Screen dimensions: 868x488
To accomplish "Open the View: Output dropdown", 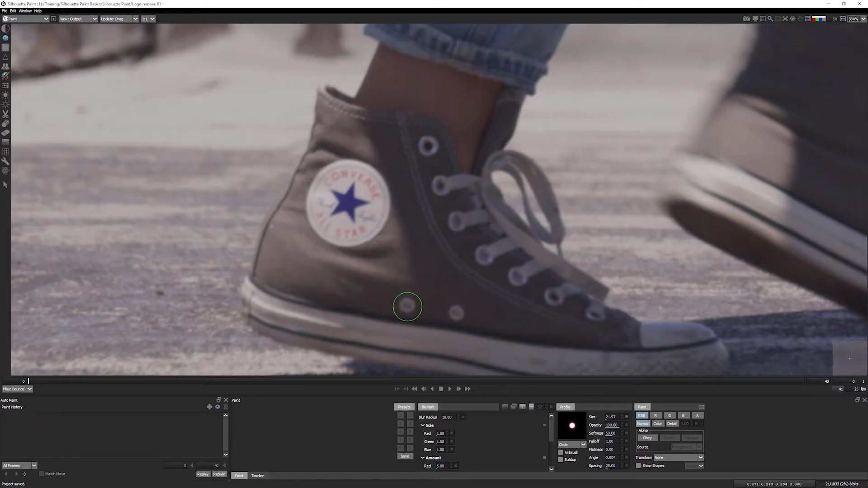I will [x=78, y=19].
